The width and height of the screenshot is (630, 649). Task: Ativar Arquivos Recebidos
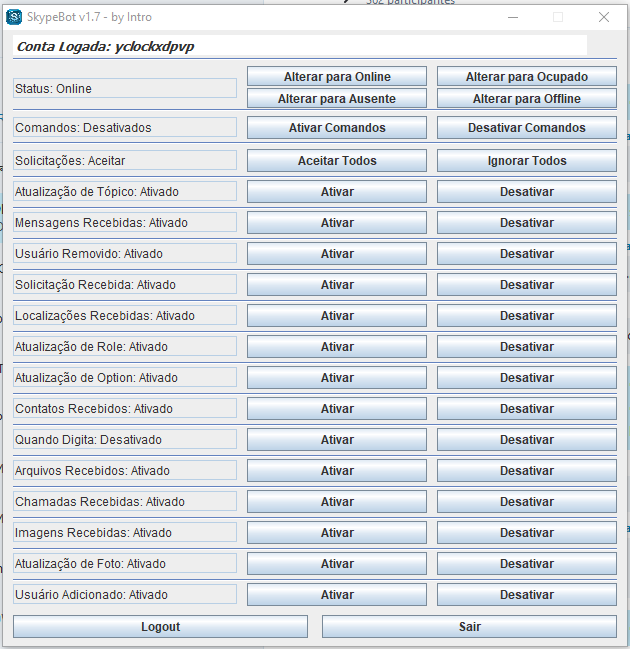coord(337,471)
